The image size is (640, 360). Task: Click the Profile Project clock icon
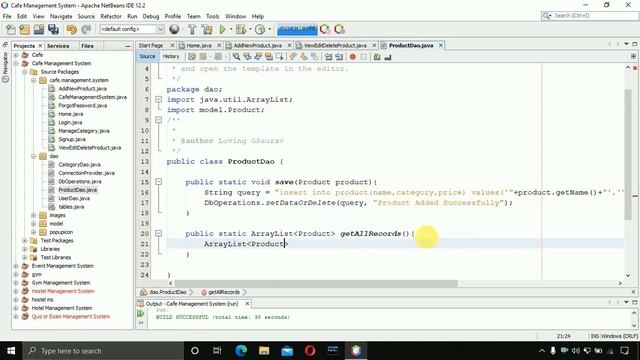coord(260,29)
